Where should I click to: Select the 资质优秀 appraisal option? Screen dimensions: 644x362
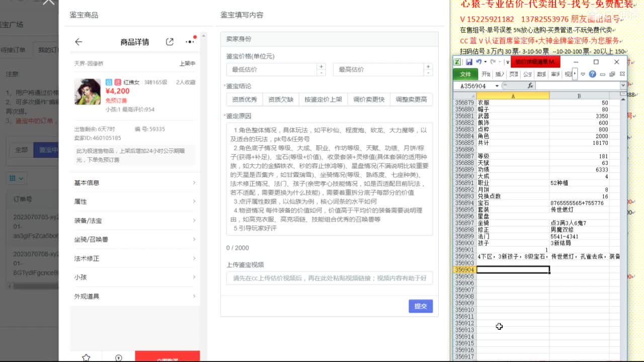(244, 99)
